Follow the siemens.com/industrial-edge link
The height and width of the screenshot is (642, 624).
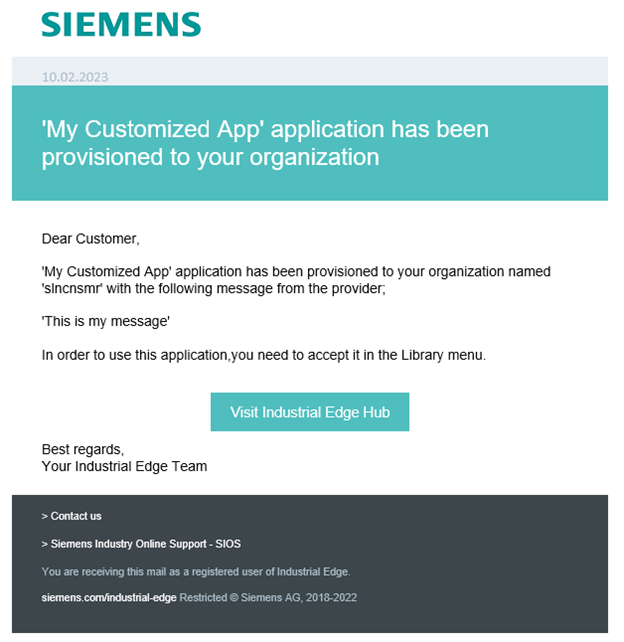point(108,597)
